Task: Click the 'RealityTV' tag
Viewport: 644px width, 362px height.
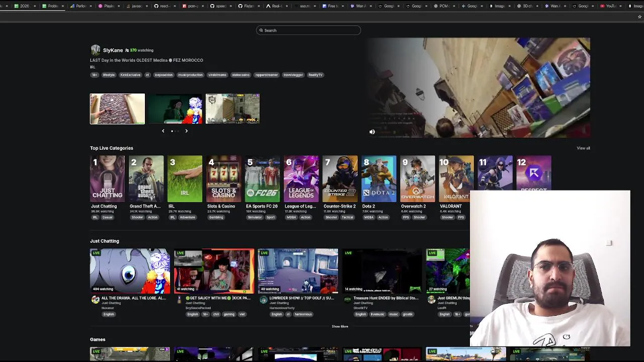Action: [x=315, y=75]
